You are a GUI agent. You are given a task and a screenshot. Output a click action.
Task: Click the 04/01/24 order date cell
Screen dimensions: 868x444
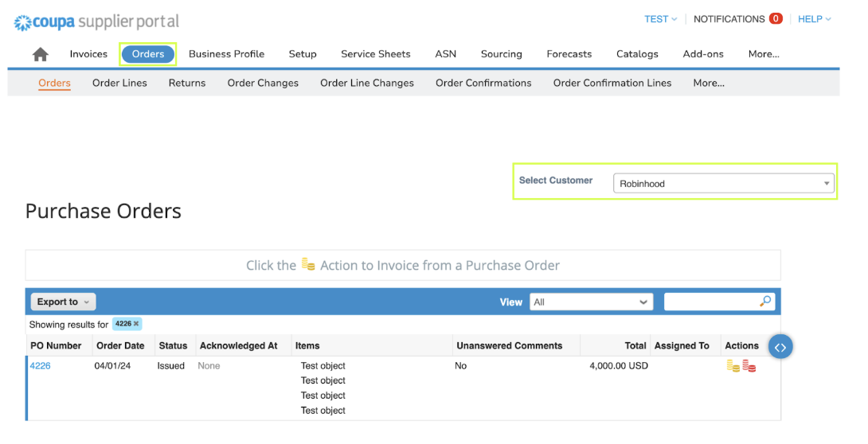(112, 365)
